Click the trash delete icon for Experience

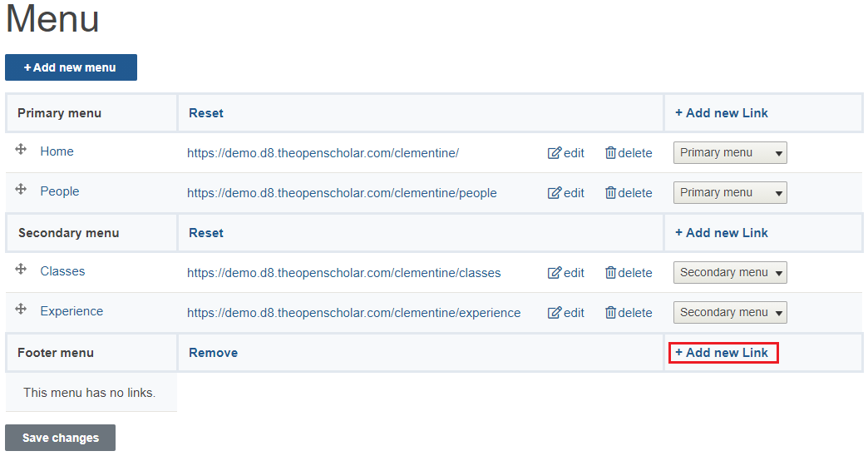point(610,313)
